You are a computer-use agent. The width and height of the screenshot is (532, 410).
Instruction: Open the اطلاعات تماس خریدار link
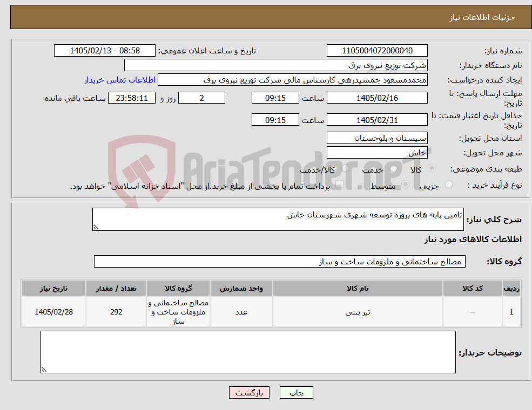(120, 80)
